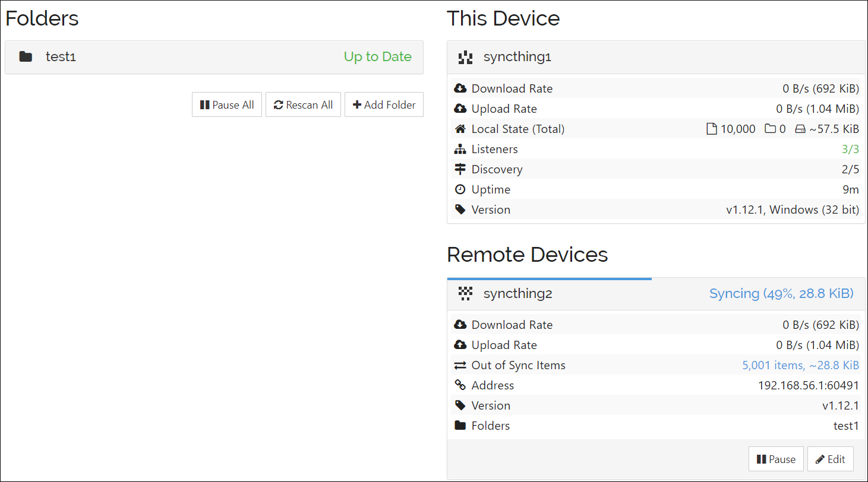Click the Uptime clock icon

(460, 189)
